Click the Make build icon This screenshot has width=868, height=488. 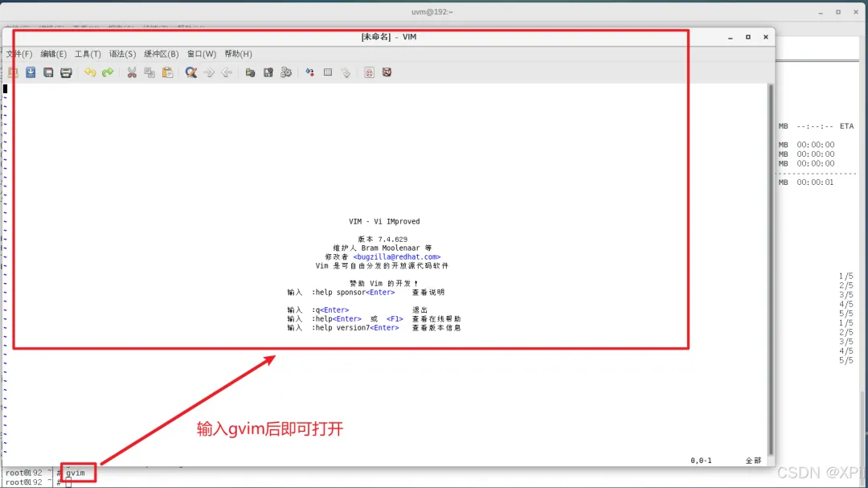point(310,72)
